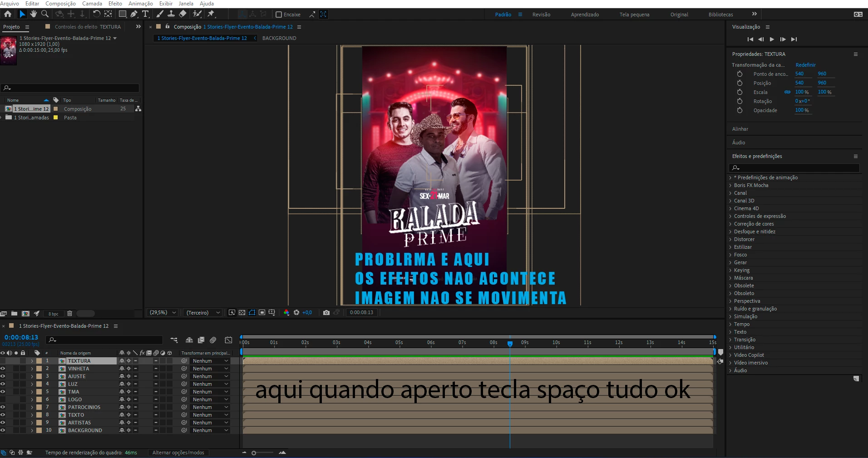This screenshot has width=868, height=458.
Task: Select the Puppet Pin tool
Action: [211, 14]
